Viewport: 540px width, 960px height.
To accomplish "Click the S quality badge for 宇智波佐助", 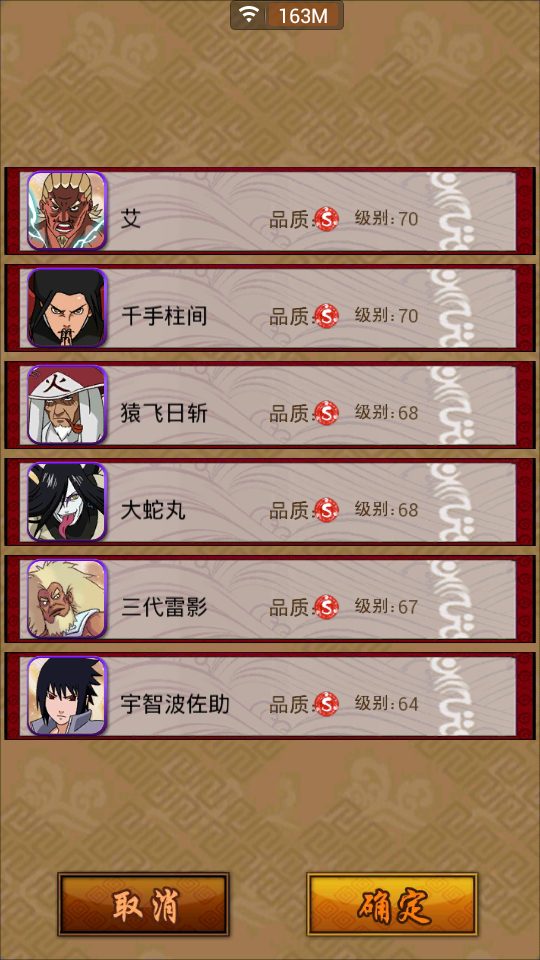I will [327, 704].
